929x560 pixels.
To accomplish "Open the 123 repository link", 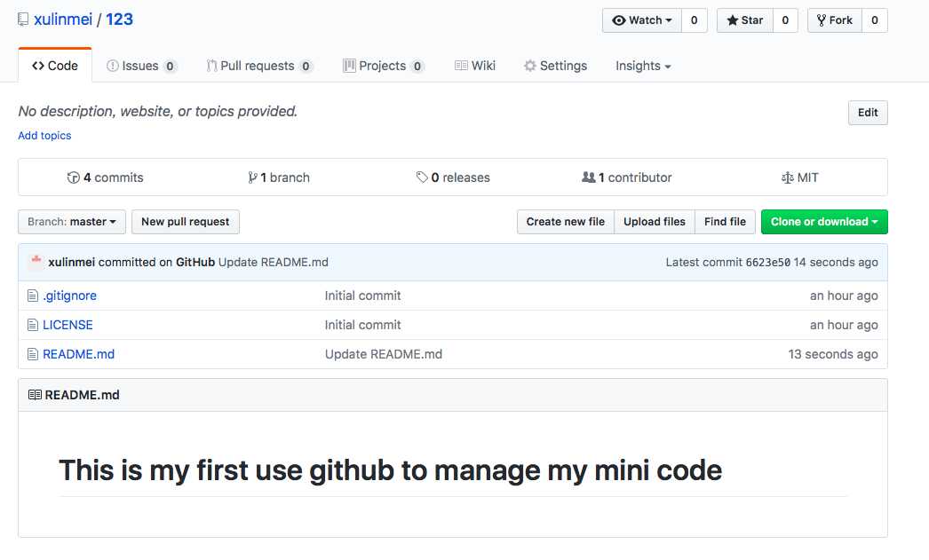I will coord(119,20).
